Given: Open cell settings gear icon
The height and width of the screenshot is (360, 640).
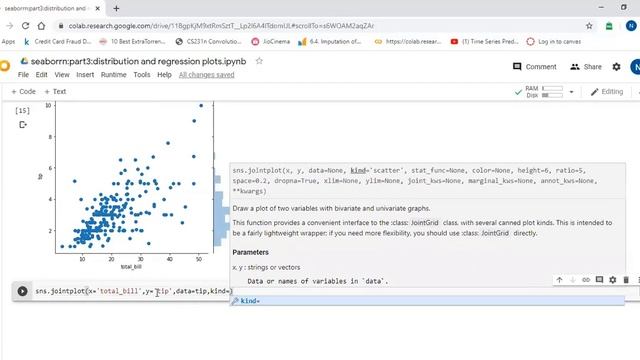Looking at the screenshot, I should pyautogui.click(x=613, y=280).
